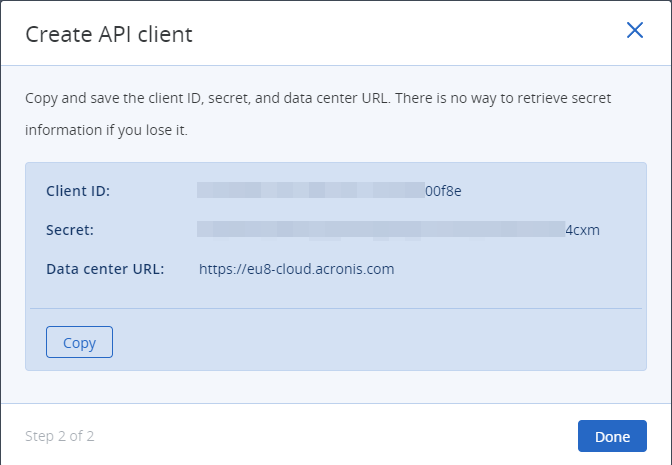Click the 'Step 2 of 2' indicator

tap(60, 436)
